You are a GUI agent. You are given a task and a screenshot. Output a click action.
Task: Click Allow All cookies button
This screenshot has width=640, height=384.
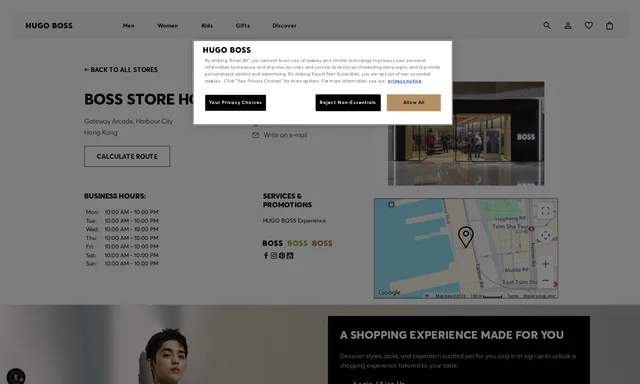click(414, 102)
